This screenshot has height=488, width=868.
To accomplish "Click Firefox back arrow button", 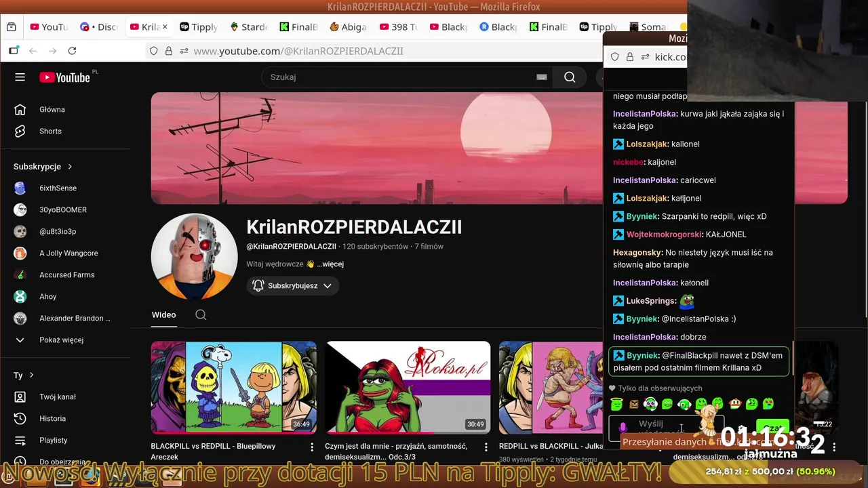I will (33, 51).
